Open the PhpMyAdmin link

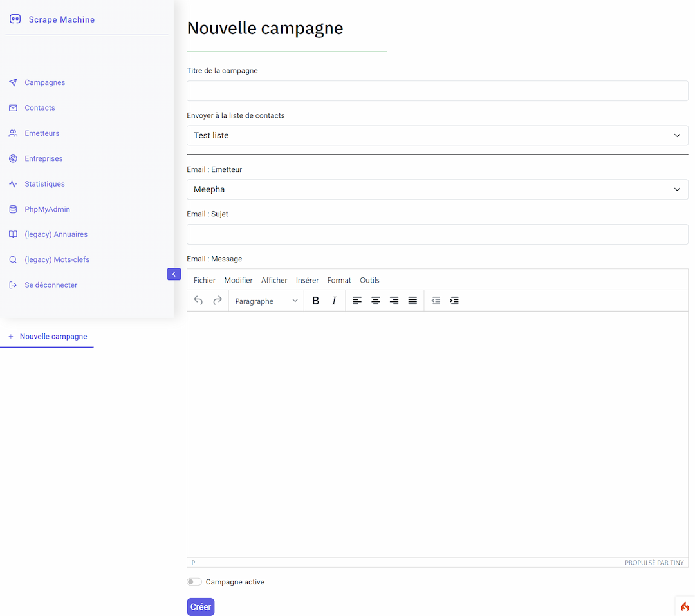pos(48,209)
